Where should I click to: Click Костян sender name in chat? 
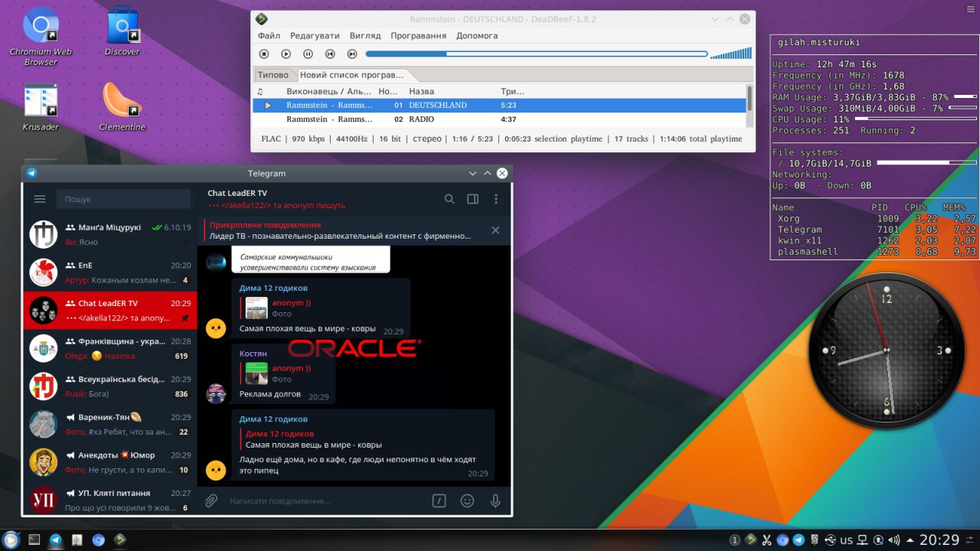[253, 354]
